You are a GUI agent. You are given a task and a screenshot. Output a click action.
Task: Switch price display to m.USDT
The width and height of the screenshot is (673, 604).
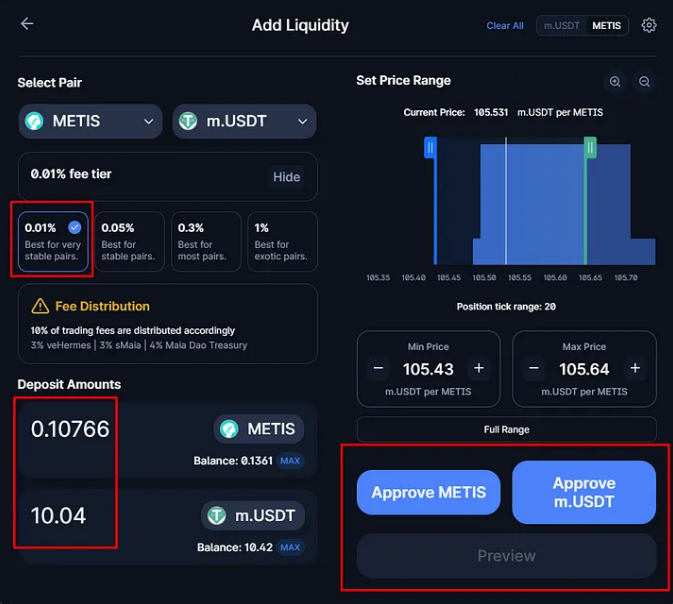click(x=561, y=26)
